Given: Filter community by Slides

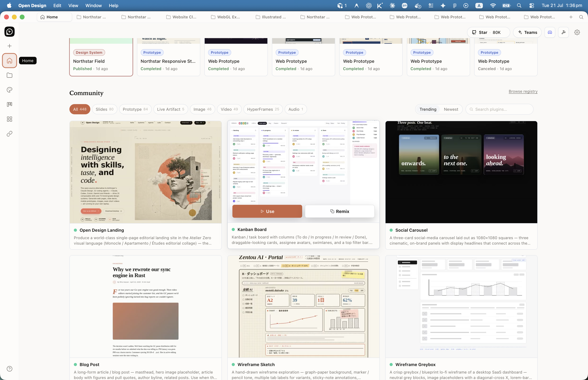Looking at the screenshot, I should point(104,109).
